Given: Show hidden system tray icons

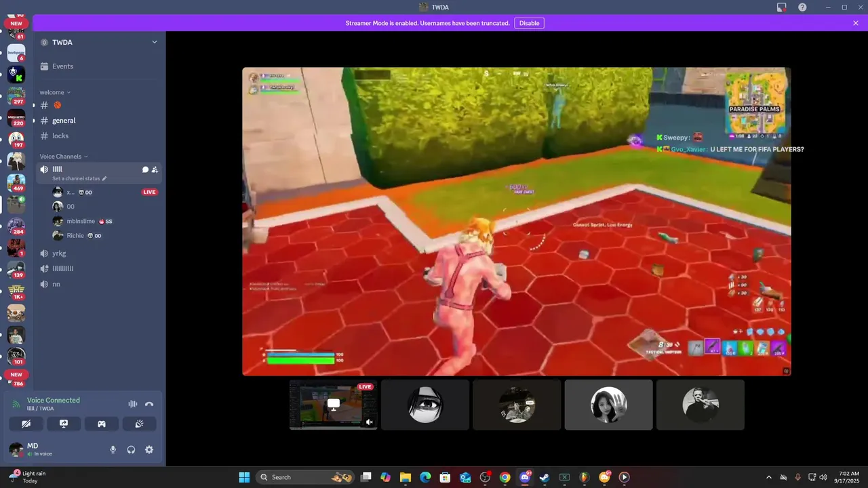Looking at the screenshot, I should tap(768, 477).
